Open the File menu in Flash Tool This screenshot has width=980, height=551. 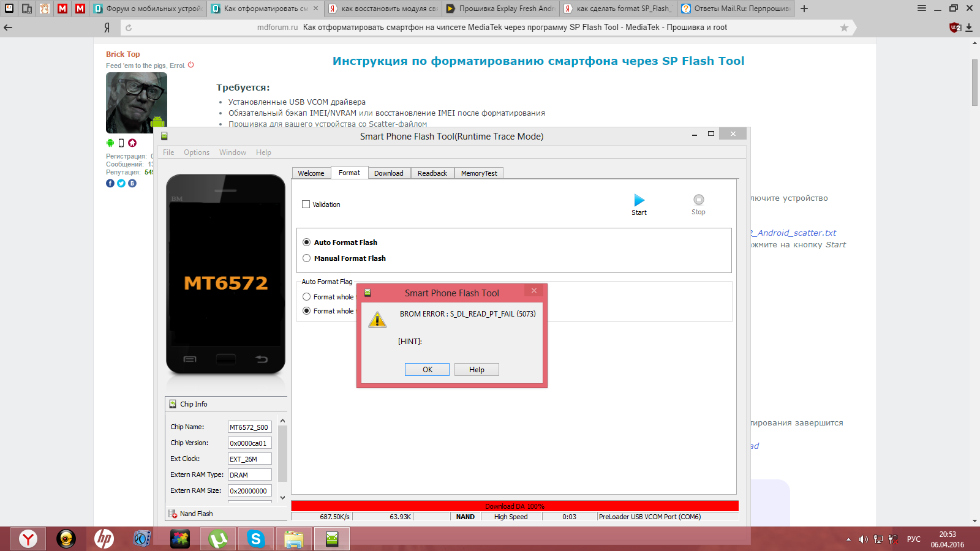click(168, 152)
